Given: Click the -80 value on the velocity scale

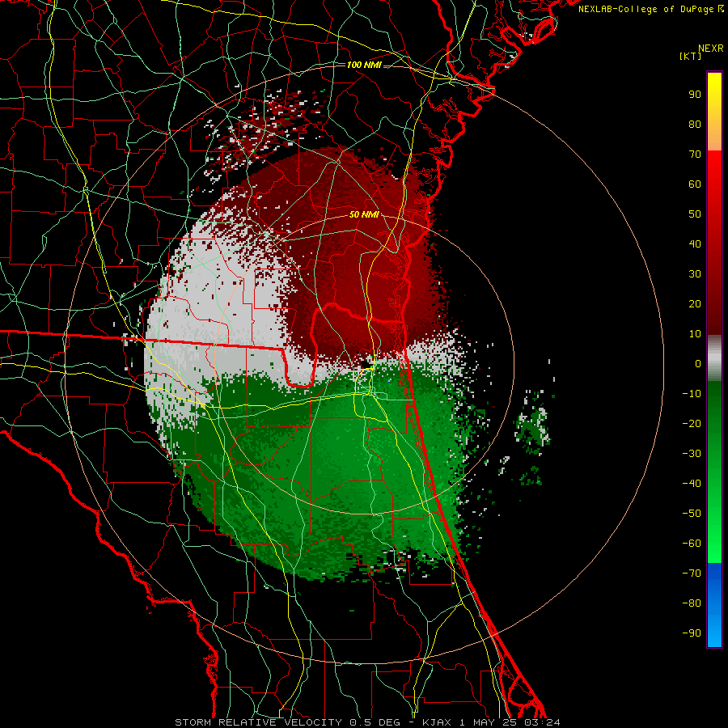Looking at the screenshot, I should click(692, 603).
